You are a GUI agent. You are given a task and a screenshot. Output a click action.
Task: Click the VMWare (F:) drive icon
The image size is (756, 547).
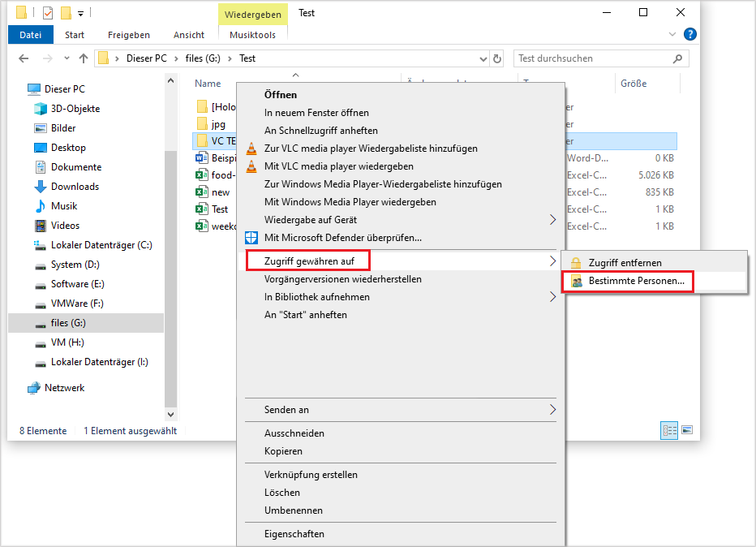click(x=41, y=304)
